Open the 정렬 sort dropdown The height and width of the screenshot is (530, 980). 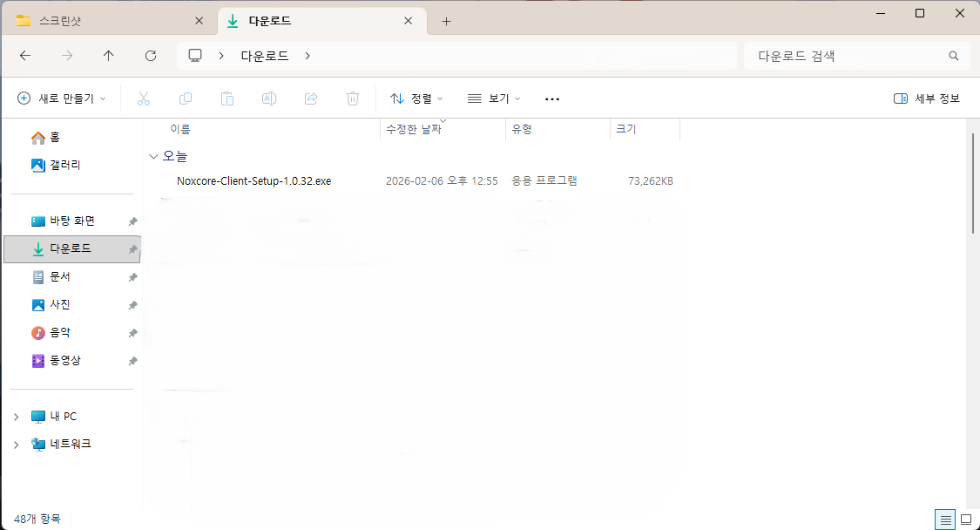click(x=416, y=99)
